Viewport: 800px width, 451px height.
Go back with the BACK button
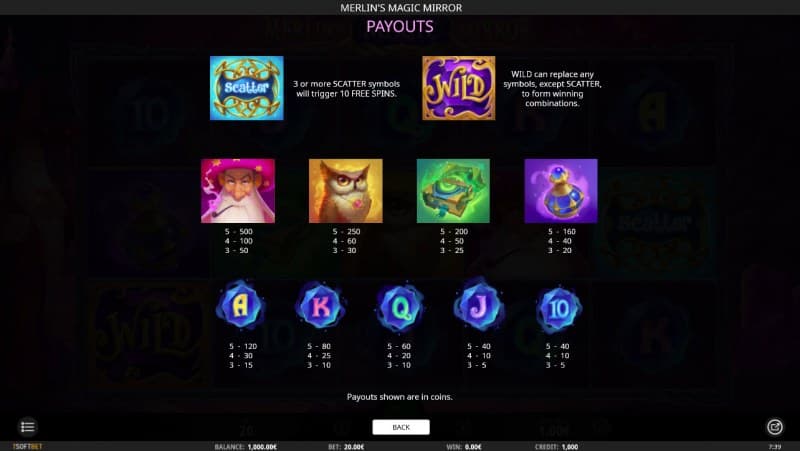click(x=401, y=427)
